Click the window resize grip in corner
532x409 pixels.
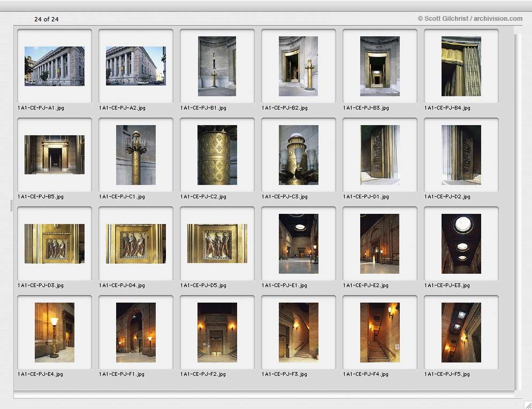click(x=528, y=405)
